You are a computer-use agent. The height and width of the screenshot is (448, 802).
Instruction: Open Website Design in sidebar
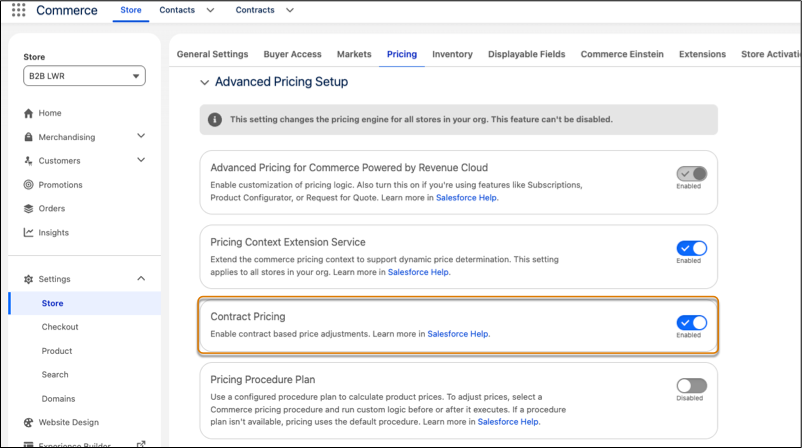69,422
